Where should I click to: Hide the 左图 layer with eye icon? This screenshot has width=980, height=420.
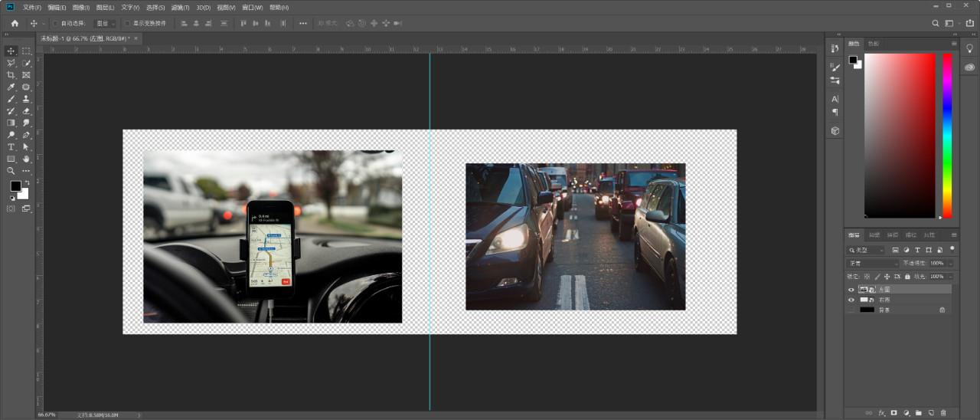coord(851,290)
